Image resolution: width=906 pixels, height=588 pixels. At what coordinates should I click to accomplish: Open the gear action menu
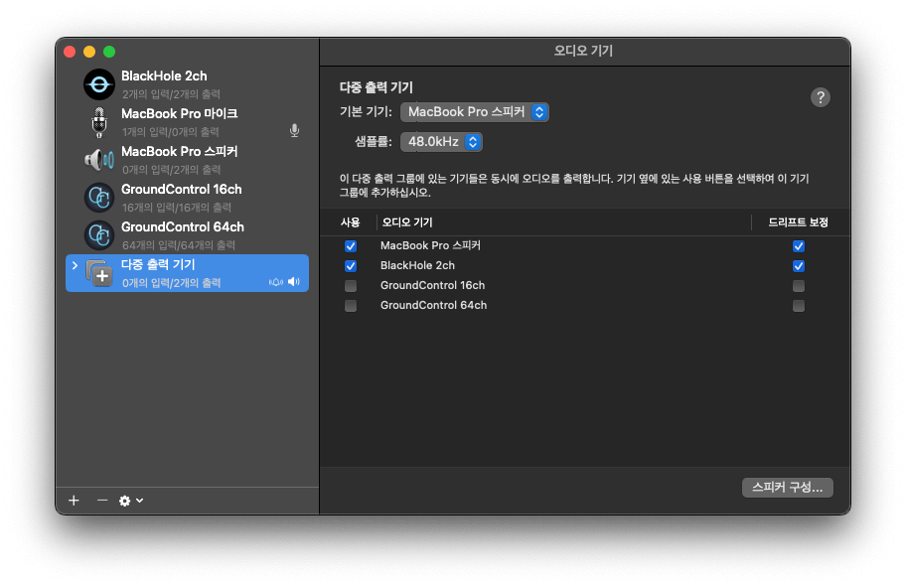point(131,501)
